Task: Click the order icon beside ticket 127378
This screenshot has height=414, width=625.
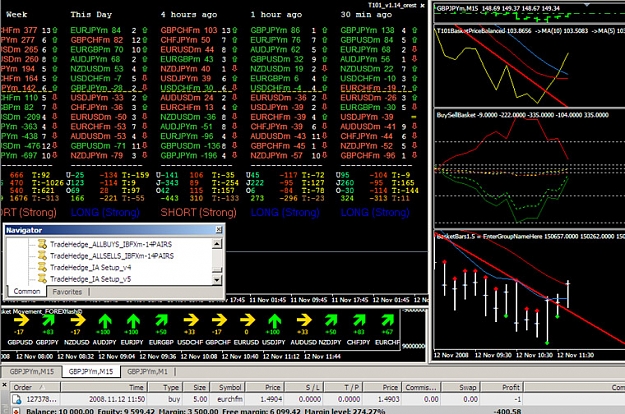Action: [17, 399]
